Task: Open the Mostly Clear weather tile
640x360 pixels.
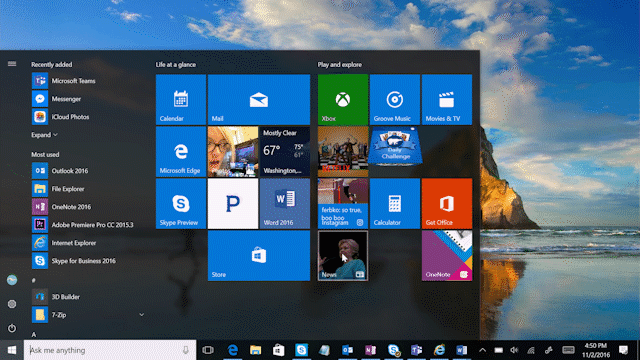Action: point(285,151)
